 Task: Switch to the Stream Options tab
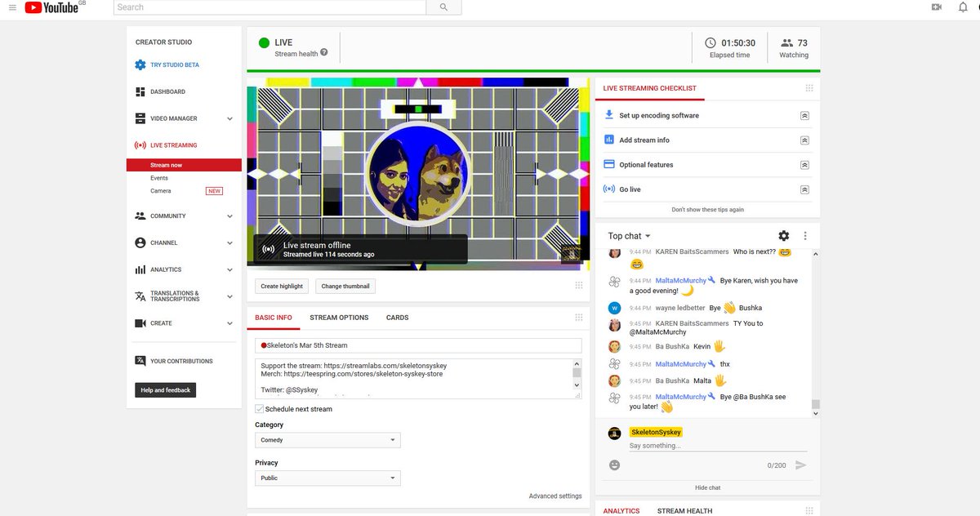click(x=339, y=318)
